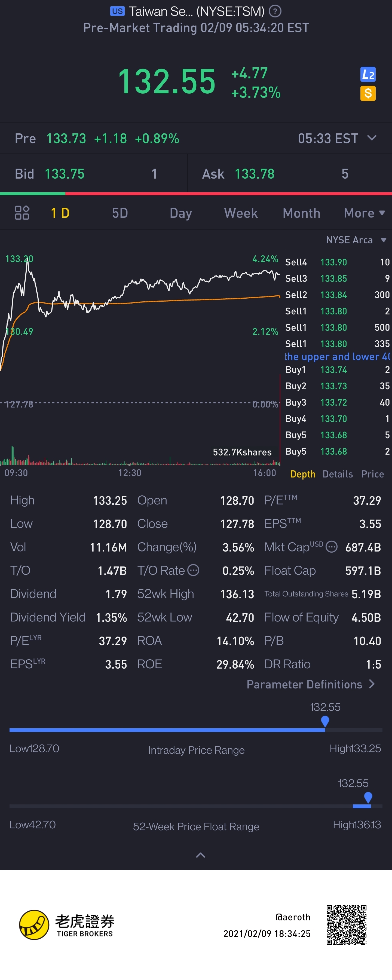Switch to the 5D chart tab

(x=120, y=213)
